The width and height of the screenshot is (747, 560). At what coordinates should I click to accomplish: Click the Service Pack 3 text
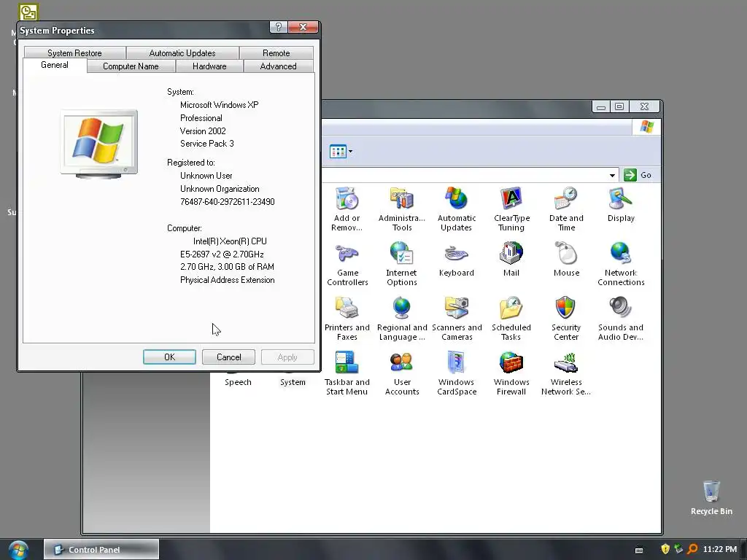pyautogui.click(x=206, y=144)
